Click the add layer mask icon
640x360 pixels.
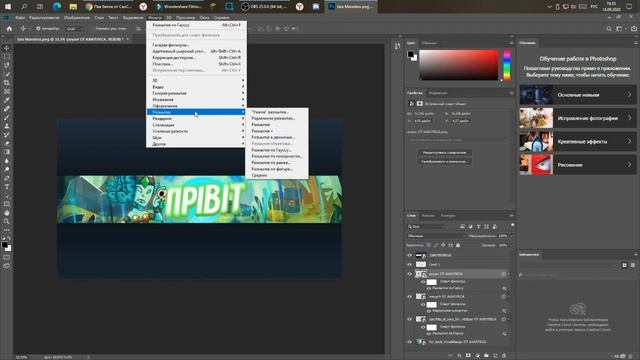(x=468, y=356)
